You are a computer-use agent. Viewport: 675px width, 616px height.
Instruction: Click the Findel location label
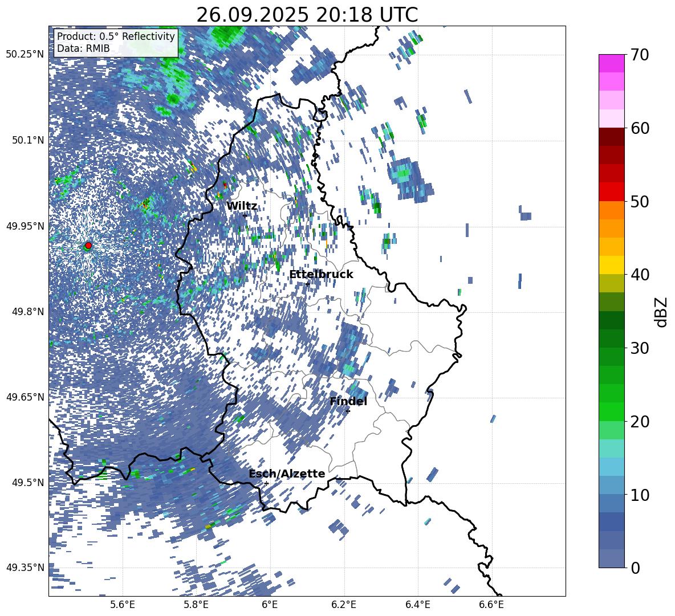click(x=348, y=401)
